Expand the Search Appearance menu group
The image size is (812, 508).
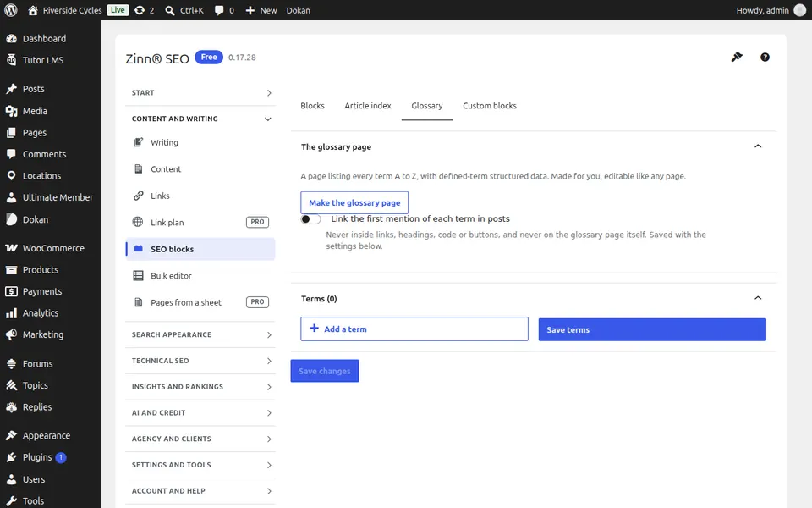click(x=200, y=335)
